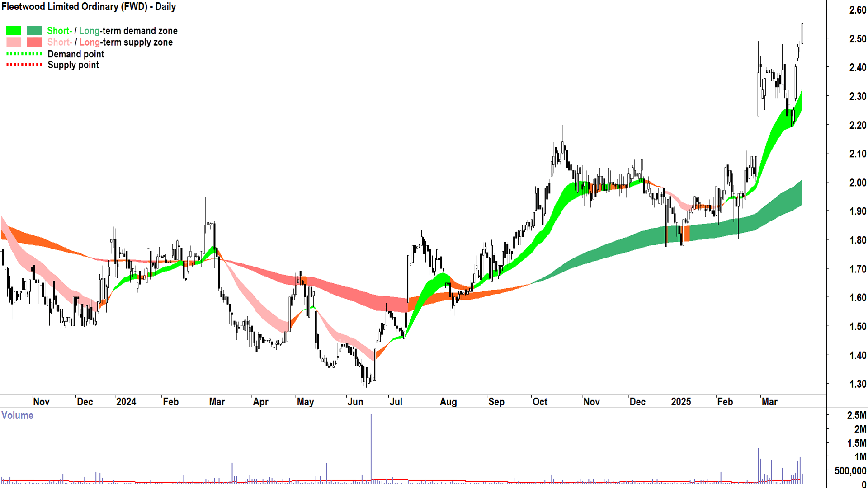Screen dimensions: 868x488
Task: Click the dark green long-term demand swatch
Action: click(34, 31)
